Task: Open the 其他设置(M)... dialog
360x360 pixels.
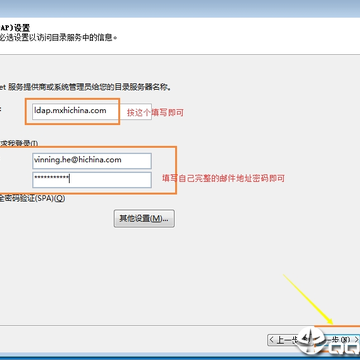Action: 144,219
